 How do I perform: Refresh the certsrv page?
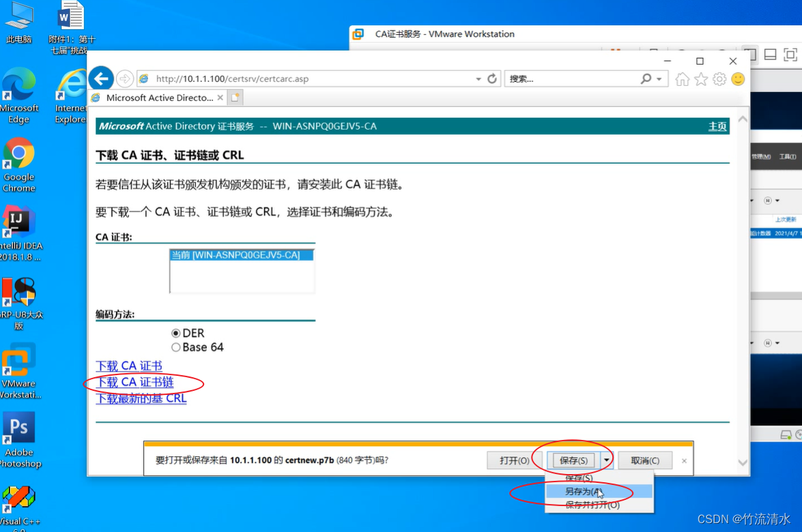pyautogui.click(x=492, y=78)
